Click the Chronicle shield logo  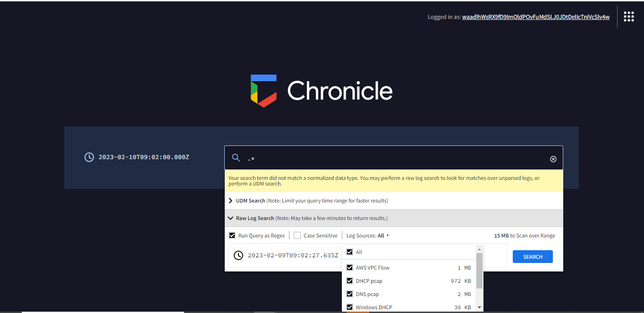tap(263, 91)
